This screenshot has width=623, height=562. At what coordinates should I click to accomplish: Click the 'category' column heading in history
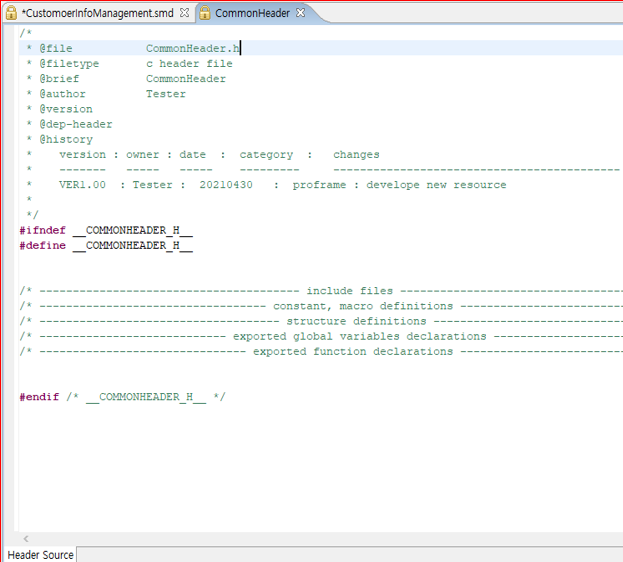(266, 155)
